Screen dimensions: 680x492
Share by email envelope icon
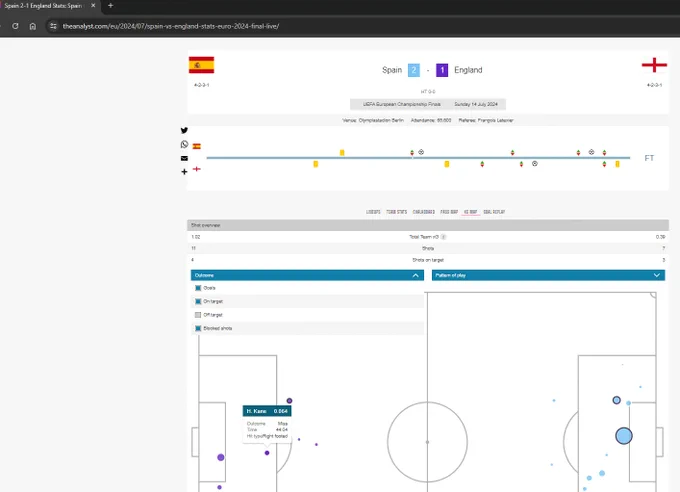click(184, 158)
